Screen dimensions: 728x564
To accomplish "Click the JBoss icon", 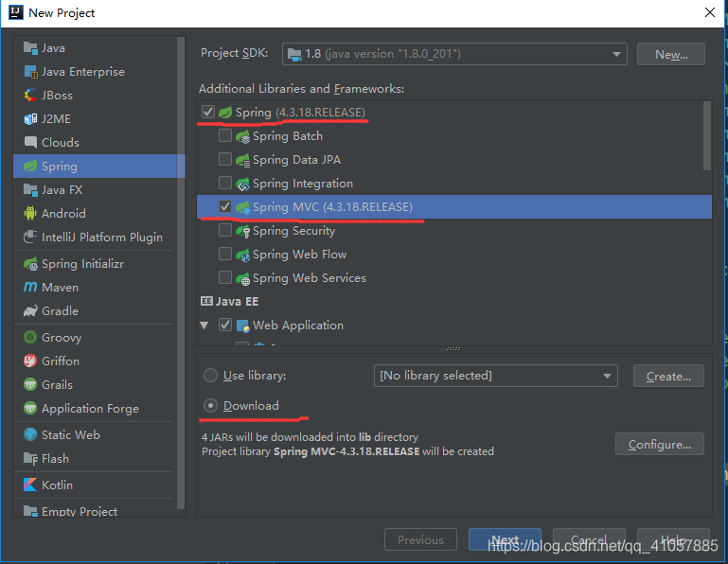I will coord(30,96).
